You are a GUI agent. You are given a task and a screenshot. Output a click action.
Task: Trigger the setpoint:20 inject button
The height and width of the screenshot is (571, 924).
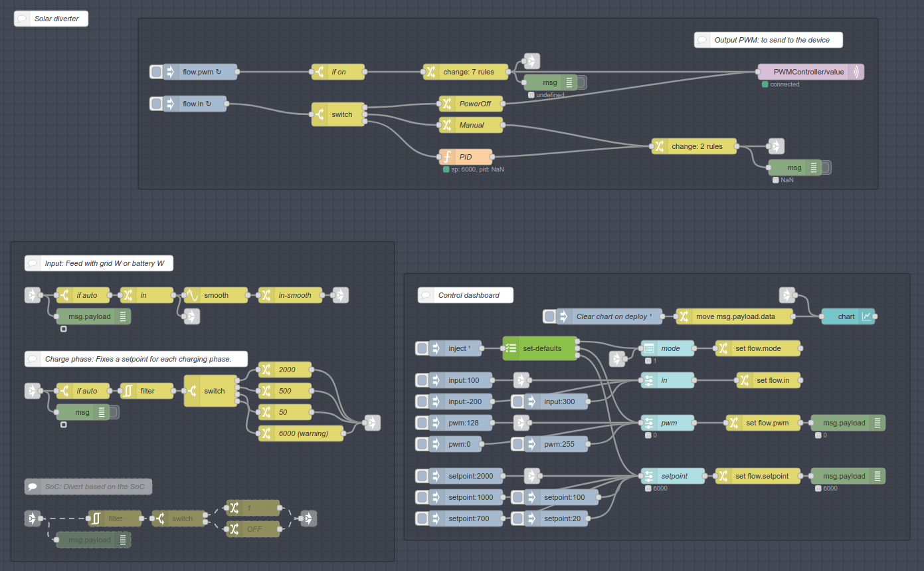coord(517,518)
